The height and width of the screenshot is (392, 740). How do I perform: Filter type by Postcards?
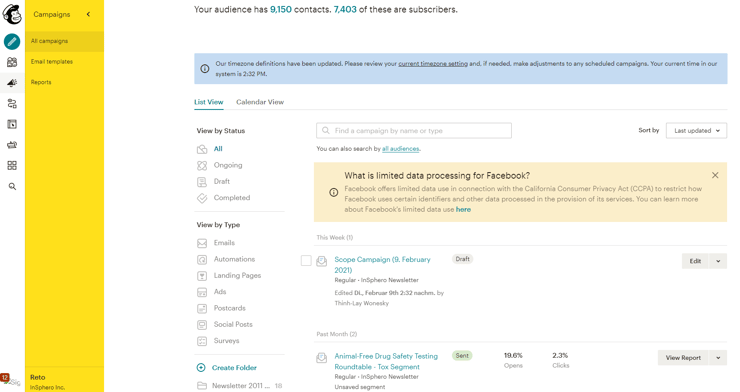[230, 308]
